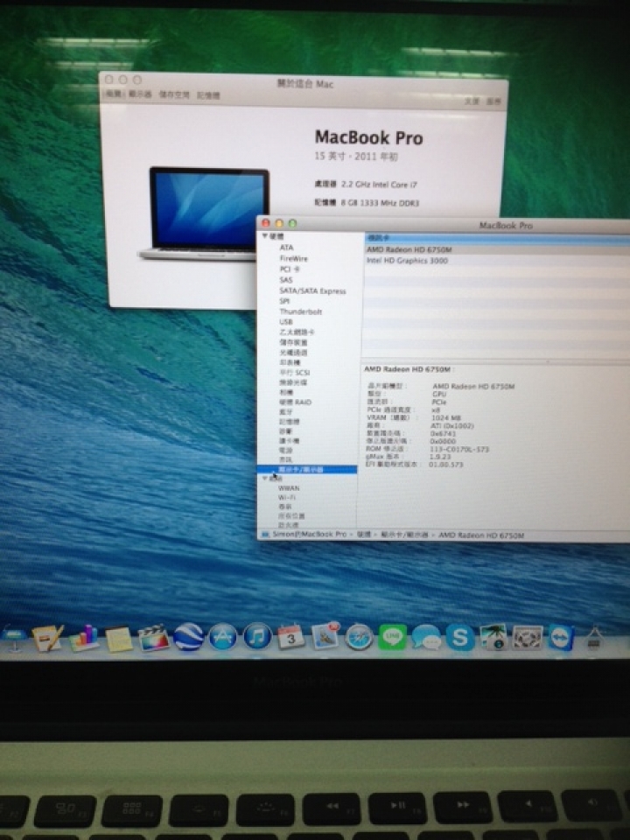Select highlighted 顯示卡/顯示器 sidebar row
Image resolution: width=630 pixels, height=840 pixels.
307,469
